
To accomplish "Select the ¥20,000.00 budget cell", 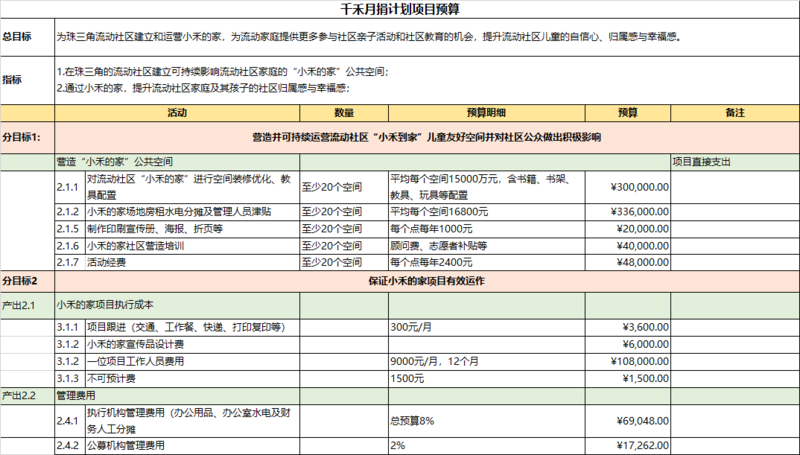I will coord(628,229).
